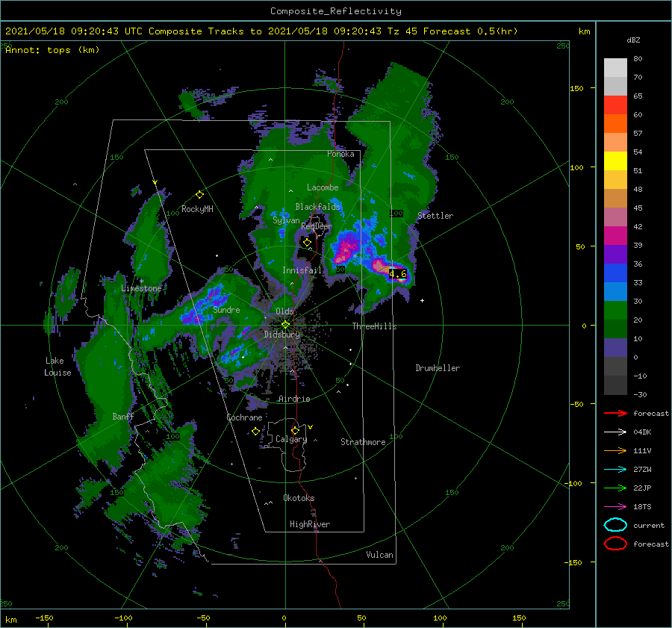Click the RedDeer city label
Viewport: 672px width, 628px height.
(317, 226)
